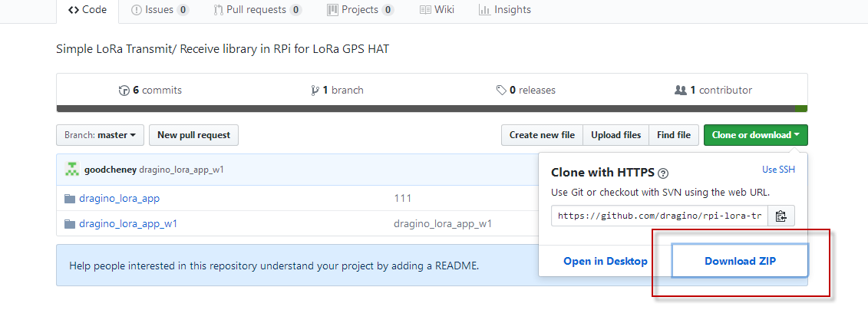Click the README help banner text
This screenshot has height=320, width=868.
274,266
